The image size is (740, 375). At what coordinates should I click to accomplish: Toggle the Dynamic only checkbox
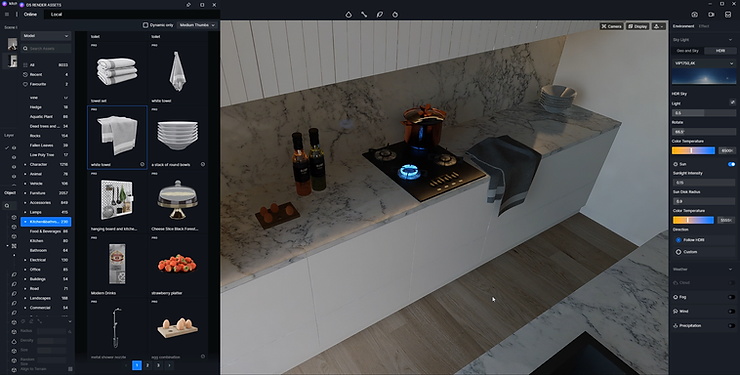click(145, 25)
